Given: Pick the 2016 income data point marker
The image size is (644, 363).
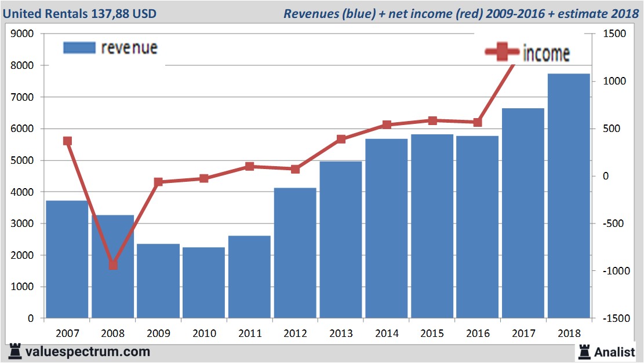Looking at the screenshot, I should tap(478, 122).
